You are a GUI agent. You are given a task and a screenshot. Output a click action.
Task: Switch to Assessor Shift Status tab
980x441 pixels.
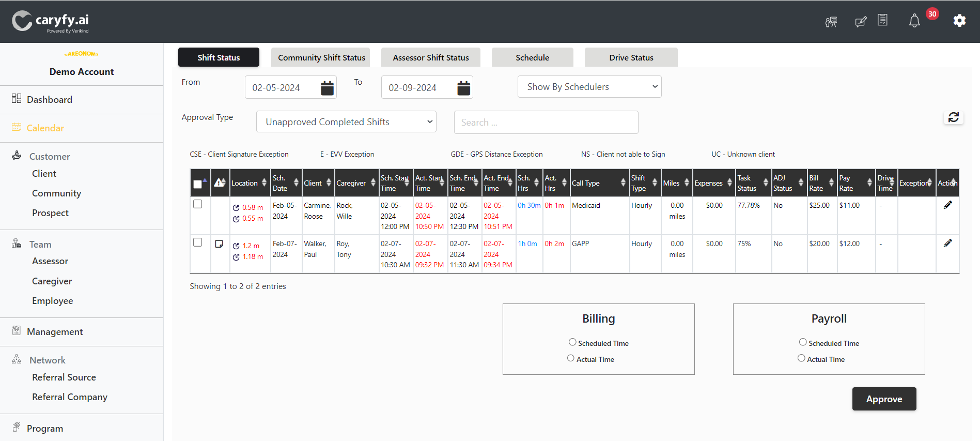tap(431, 57)
